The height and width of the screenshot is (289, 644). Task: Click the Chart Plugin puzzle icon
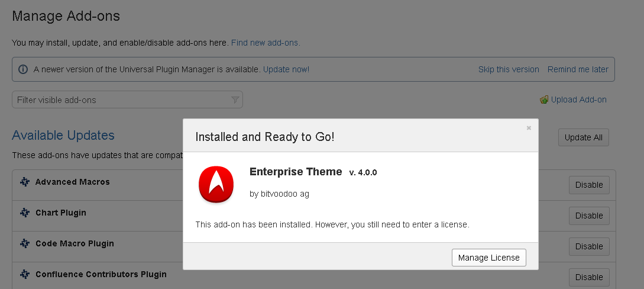tap(25, 213)
